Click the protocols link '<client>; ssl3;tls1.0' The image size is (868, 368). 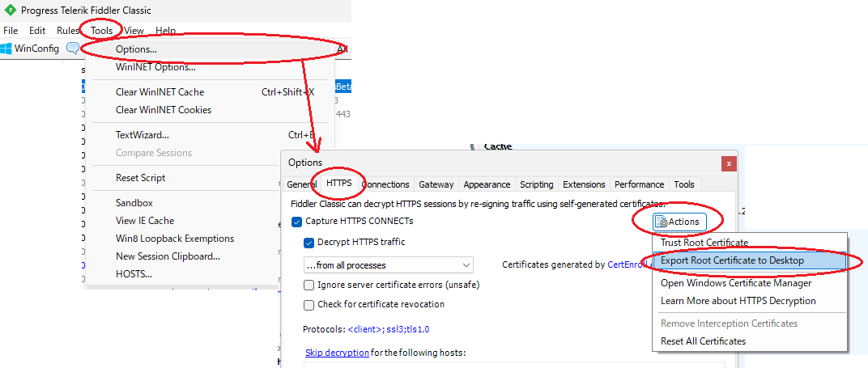[x=389, y=329]
